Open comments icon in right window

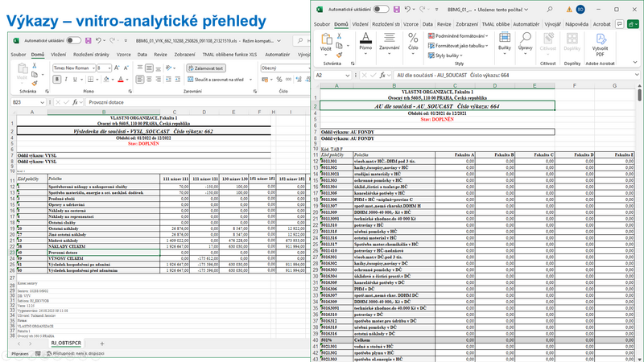pos(620,24)
